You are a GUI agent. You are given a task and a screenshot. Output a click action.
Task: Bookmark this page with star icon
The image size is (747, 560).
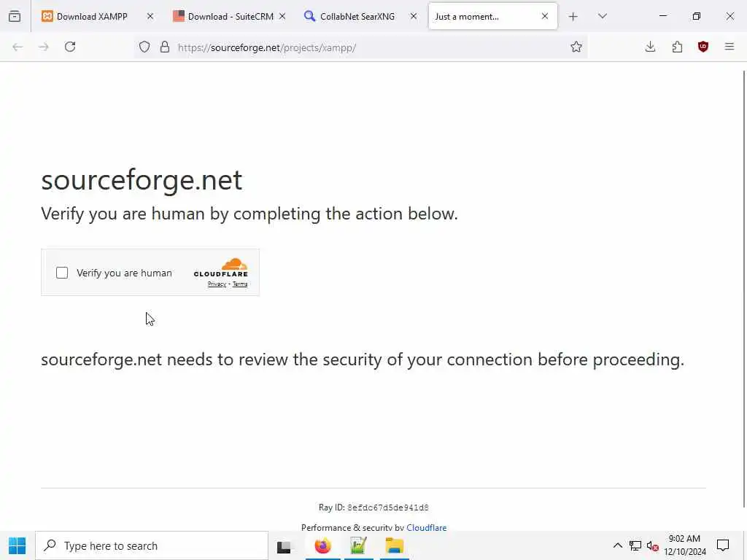point(576,47)
